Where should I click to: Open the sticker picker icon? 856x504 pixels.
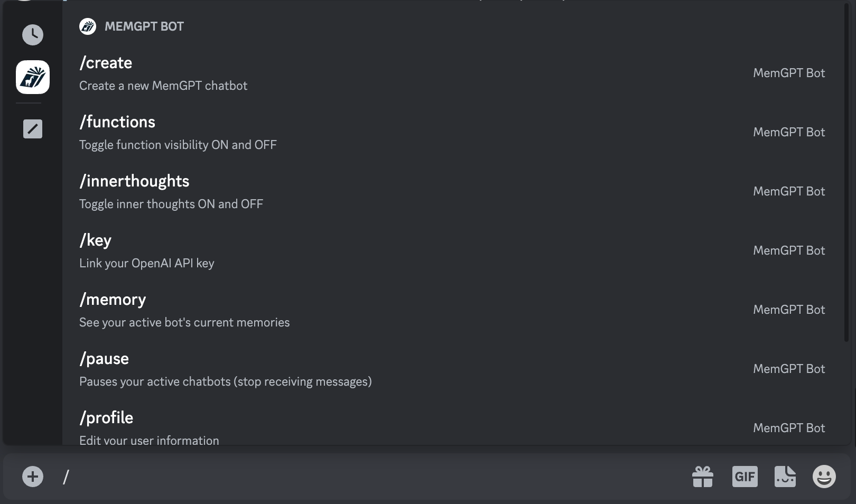[785, 477]
